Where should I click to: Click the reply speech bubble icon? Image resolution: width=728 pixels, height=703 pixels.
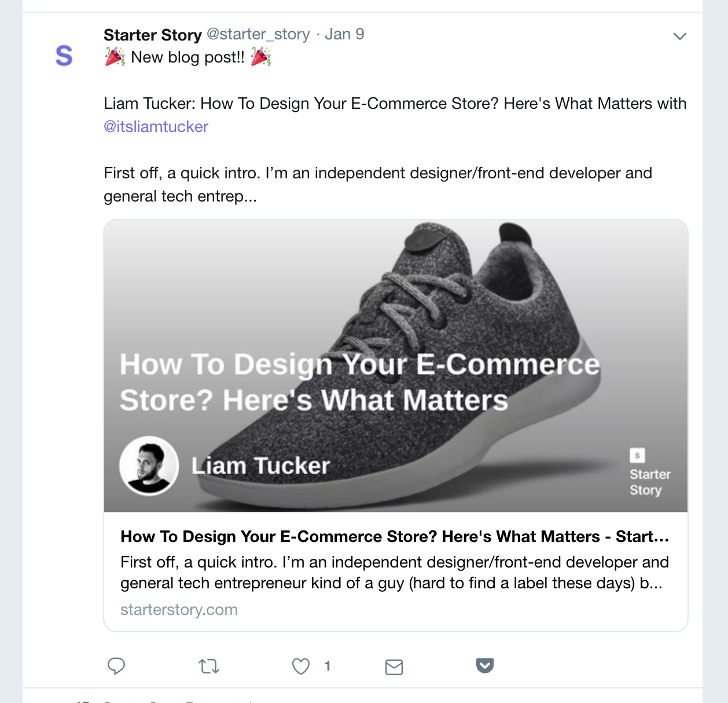116,666
